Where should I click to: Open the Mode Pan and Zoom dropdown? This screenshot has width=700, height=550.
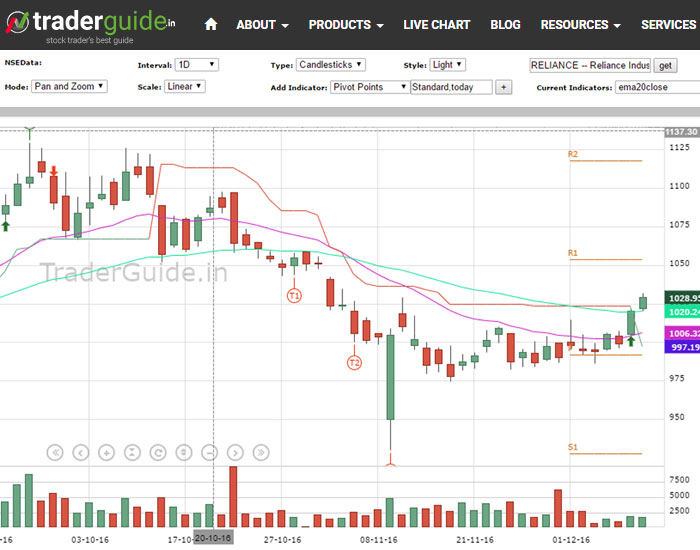(x=69, y=86)
